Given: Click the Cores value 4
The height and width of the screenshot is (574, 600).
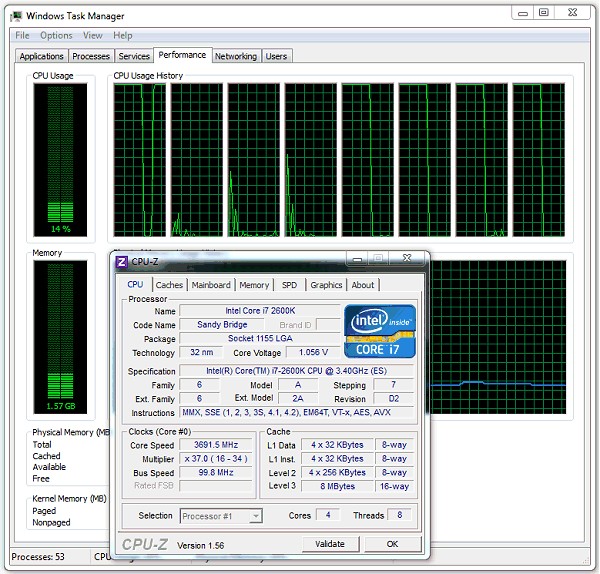Looking at the screenshot, I should 328,515.
